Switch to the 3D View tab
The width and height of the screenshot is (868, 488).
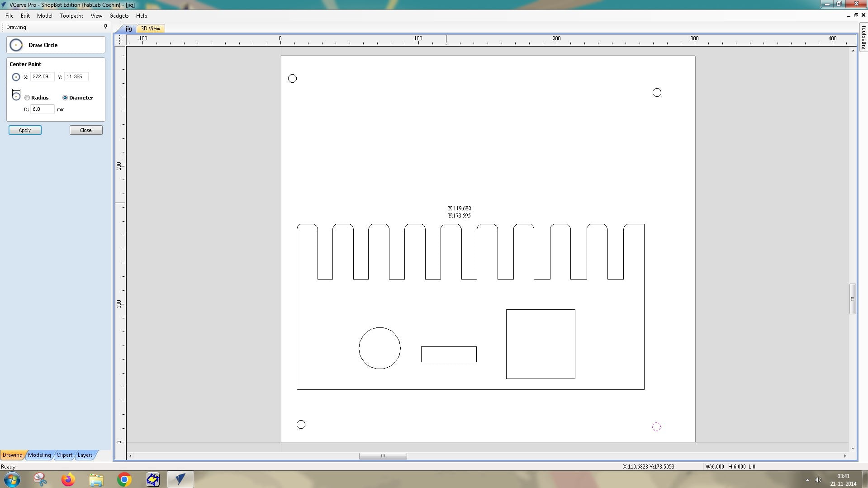[151, 28]
